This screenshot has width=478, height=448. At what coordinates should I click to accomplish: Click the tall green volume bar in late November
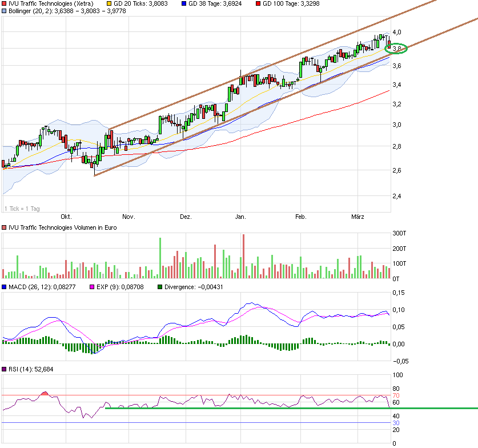(x=160, y=258)
